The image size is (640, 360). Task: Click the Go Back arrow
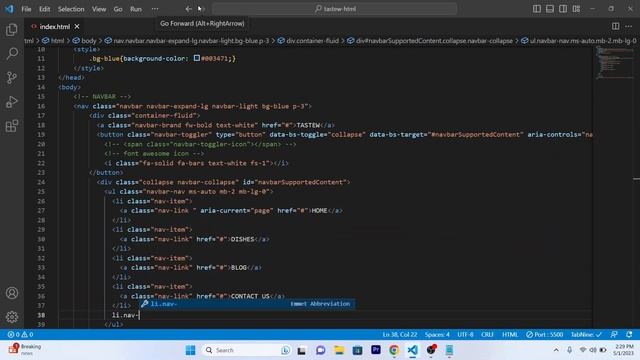(x=188, y=9)
